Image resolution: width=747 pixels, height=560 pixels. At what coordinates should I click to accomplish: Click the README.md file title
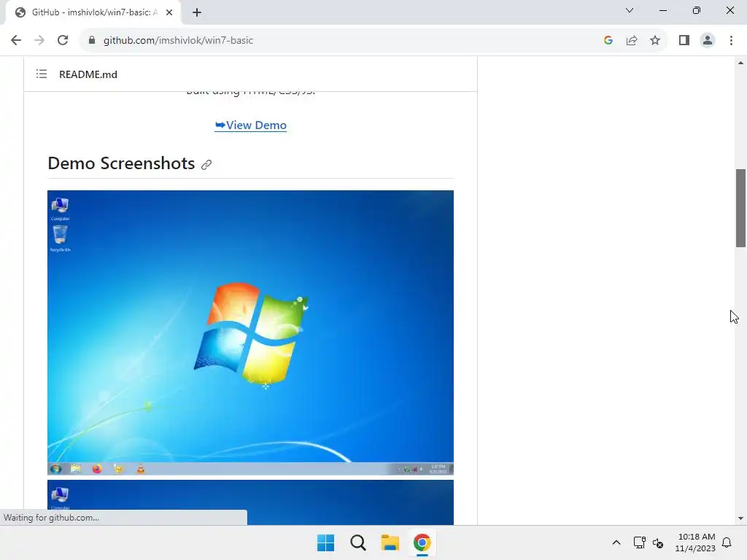coord(88,74)
